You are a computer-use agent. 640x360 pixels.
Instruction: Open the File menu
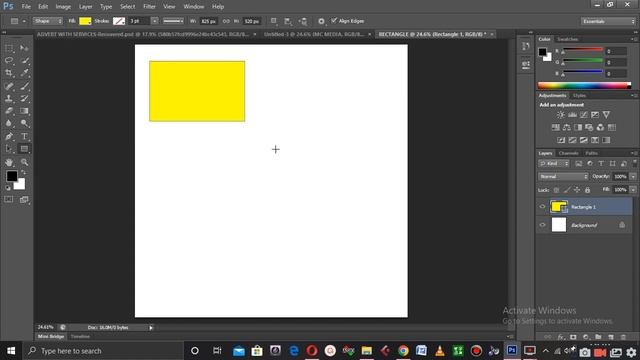pyautogui.click(x=26, y=7)
